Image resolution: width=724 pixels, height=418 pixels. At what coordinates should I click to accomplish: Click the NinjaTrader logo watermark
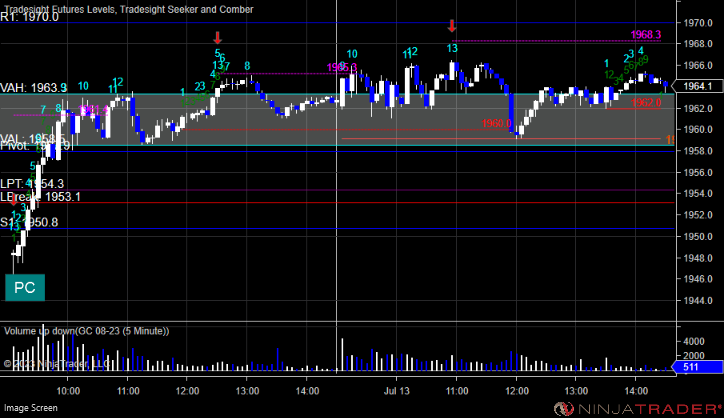638,409
